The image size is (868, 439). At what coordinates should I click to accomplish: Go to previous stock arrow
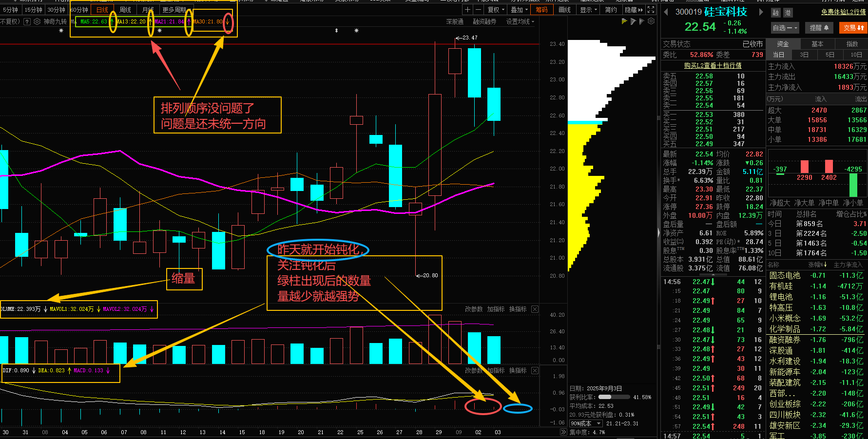666,12
